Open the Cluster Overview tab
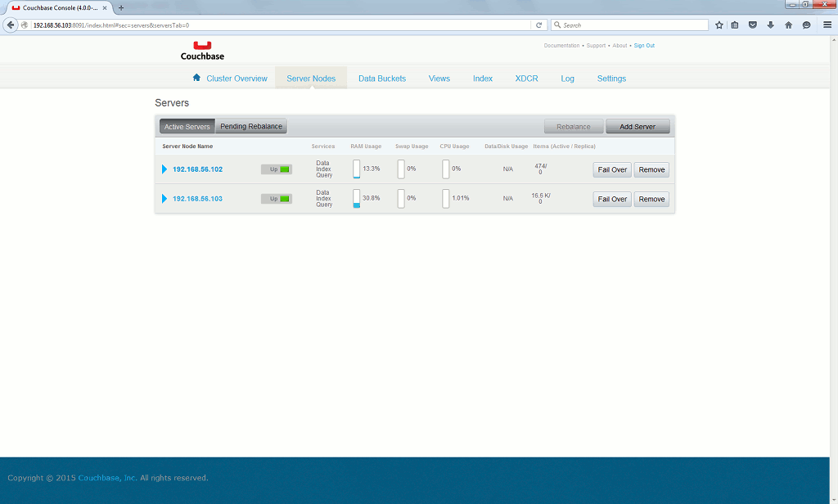 click(237, 79)
